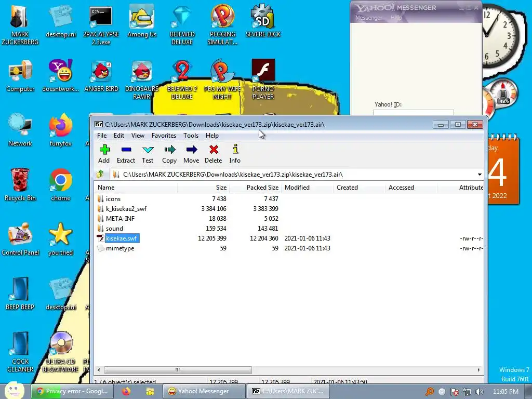The height and width of the screenshot is (399, 532).
Task: Expand the address path dropdown
Action: [x=480, y=175]
